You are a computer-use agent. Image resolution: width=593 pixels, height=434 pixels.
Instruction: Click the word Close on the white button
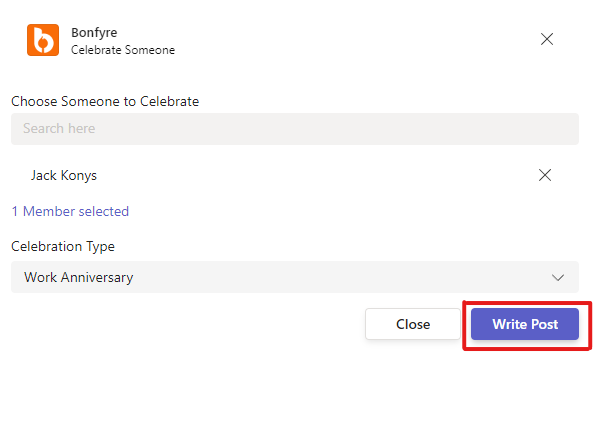click(413, 324)
